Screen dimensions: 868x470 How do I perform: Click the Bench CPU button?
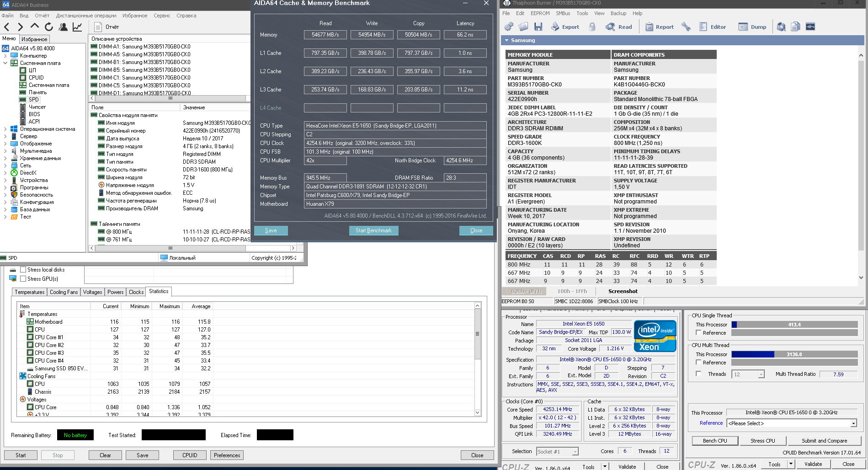tap(715, 441)
